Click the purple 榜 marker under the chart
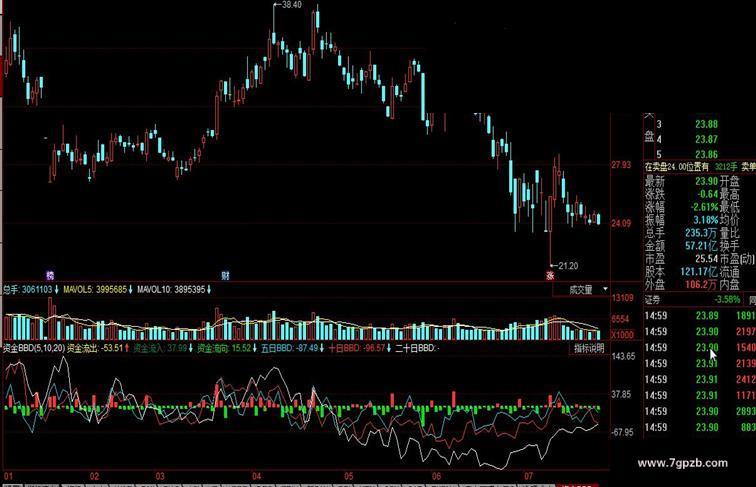 point(50,275)
